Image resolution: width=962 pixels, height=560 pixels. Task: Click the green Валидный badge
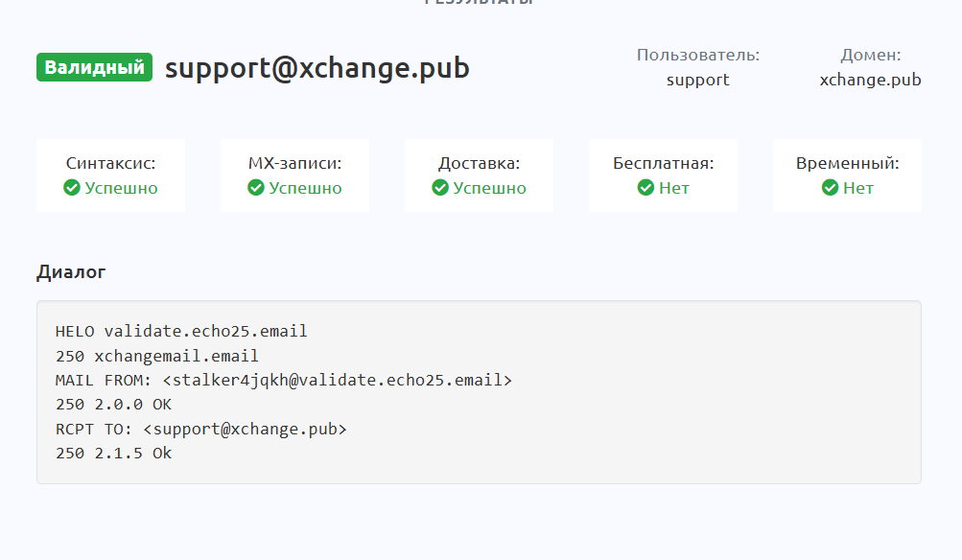[94, 68]
